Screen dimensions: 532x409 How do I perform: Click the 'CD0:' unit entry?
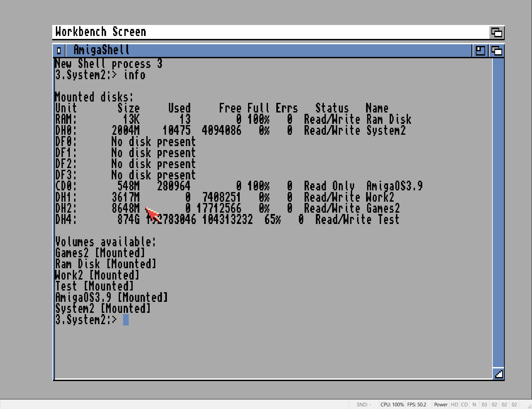coord(66,186)
